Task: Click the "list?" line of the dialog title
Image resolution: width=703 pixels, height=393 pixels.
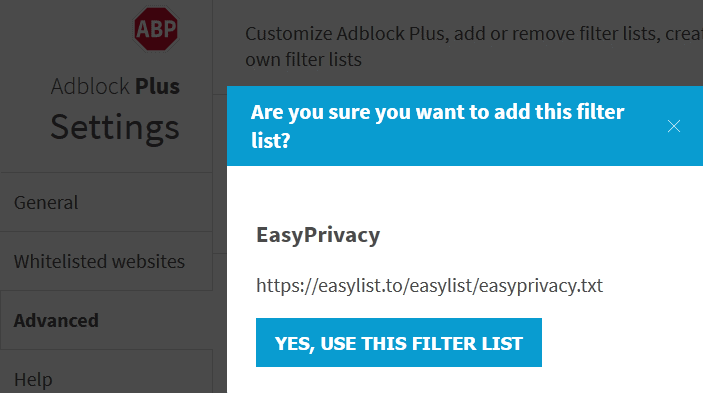Action: click(271, 141)
